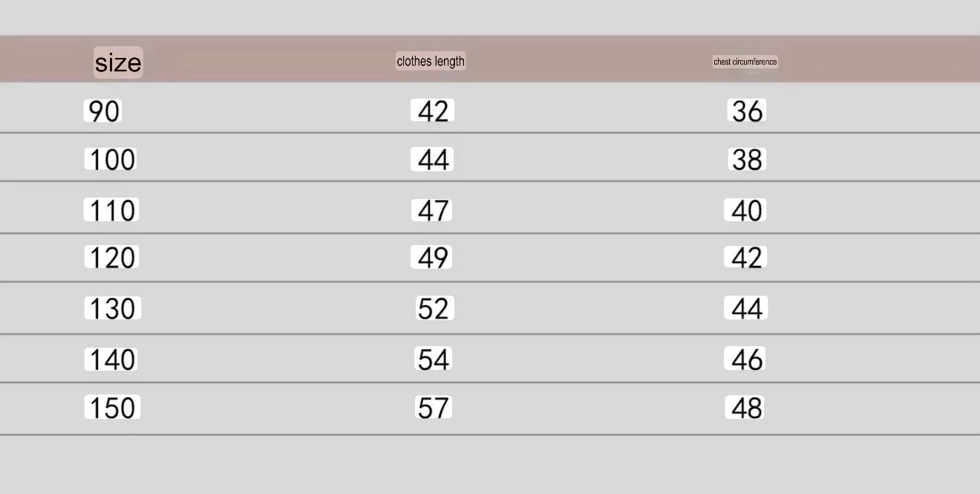Select size value 100
This screenshot has height=494, width=980.
click(x=111, y=160)
